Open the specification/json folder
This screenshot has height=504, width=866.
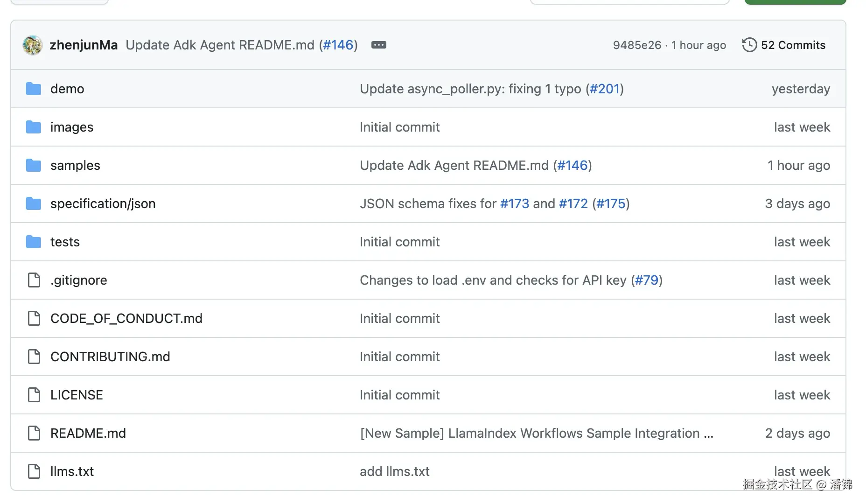(x=103, y=203)
